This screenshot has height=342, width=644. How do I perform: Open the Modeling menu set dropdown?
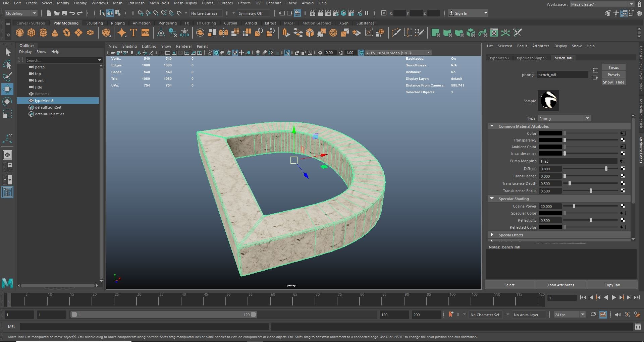(x=21, y=13)
